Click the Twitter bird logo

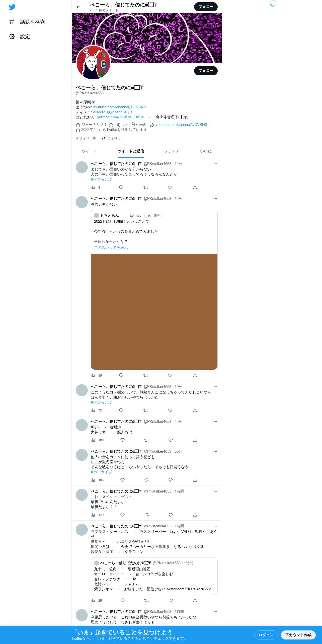[12, 7]
